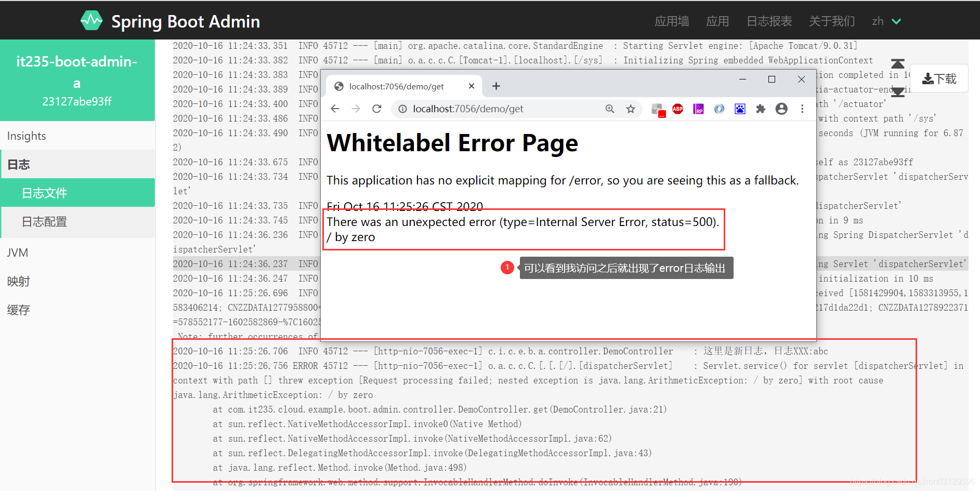
Task: Open 日志文件 sidebar entry
Action: 78,193
